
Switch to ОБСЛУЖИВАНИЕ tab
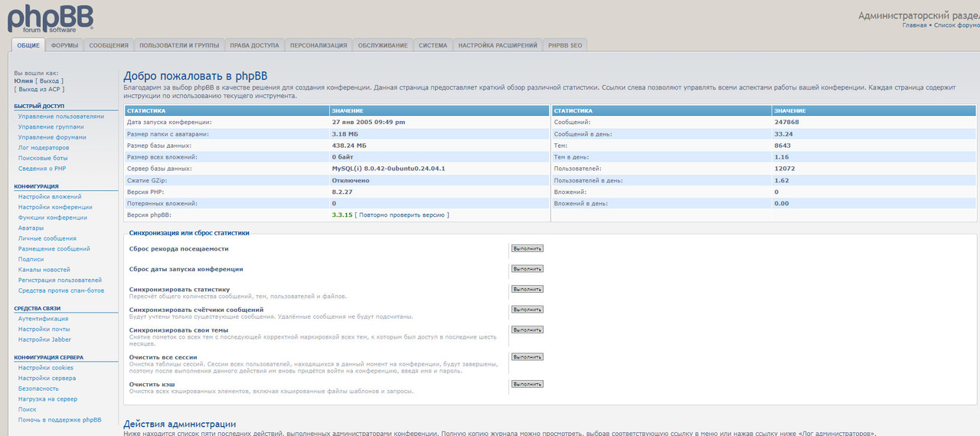point(383,45)
